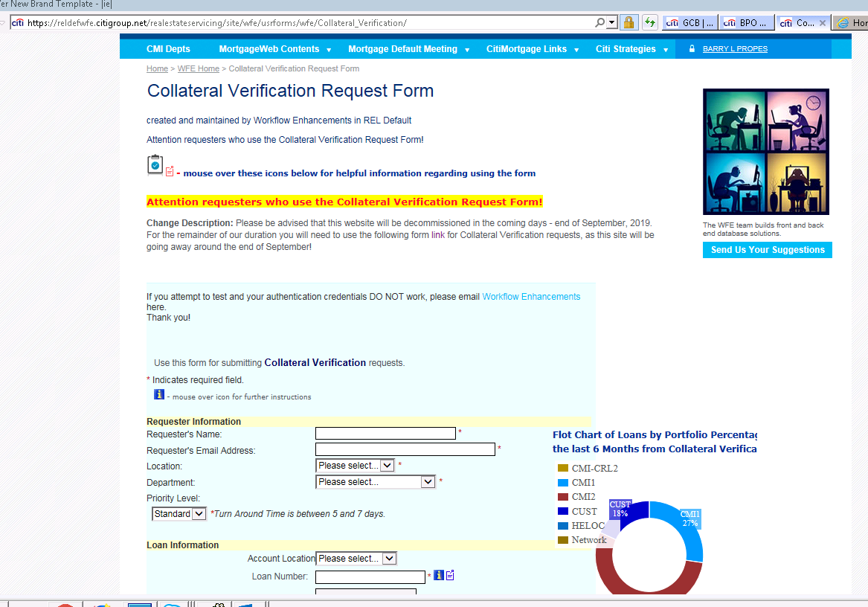
Task: Click the Send Us Your Suggestions button
Action: tap(767, 250)
